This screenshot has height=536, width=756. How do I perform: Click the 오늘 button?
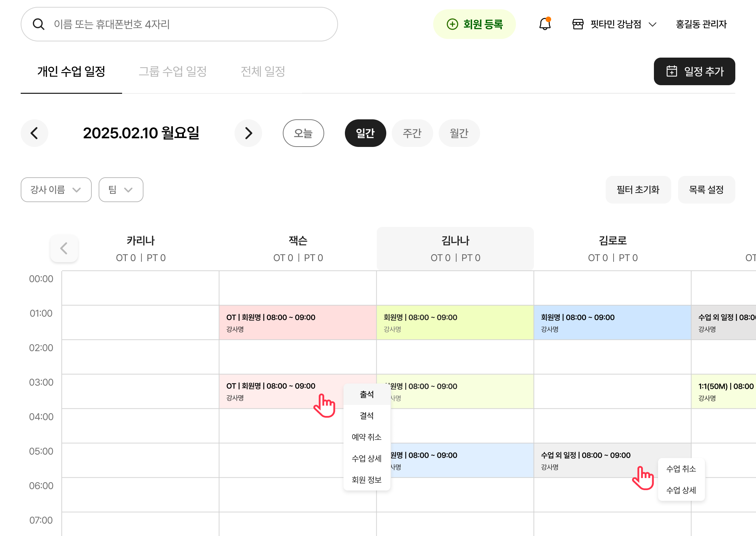[x=303, y=133]
